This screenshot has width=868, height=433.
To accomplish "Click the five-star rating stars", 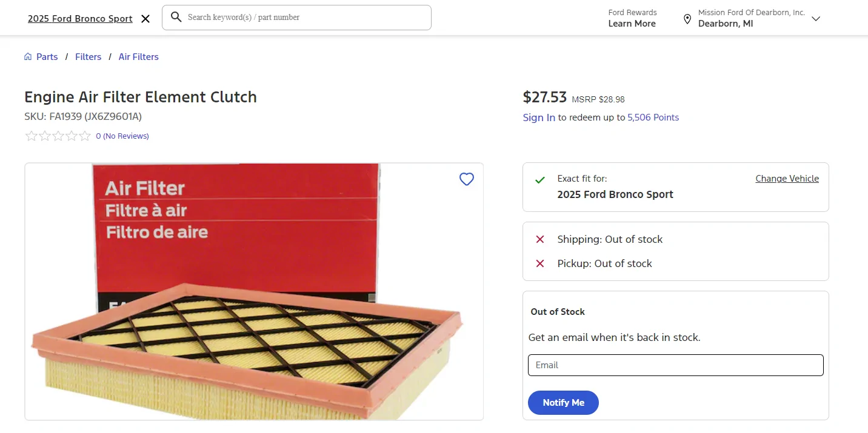I will pyautogui.click(x=58, y=136).
